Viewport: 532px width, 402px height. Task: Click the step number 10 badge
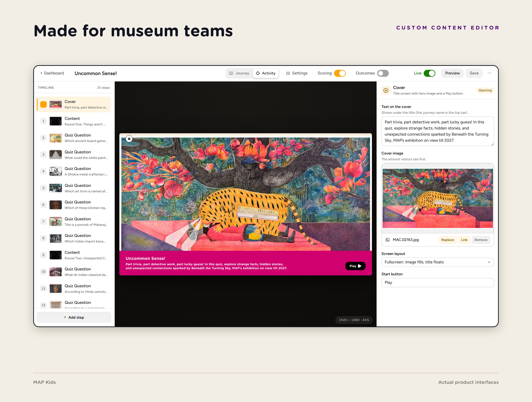click(x=44, y=272)
